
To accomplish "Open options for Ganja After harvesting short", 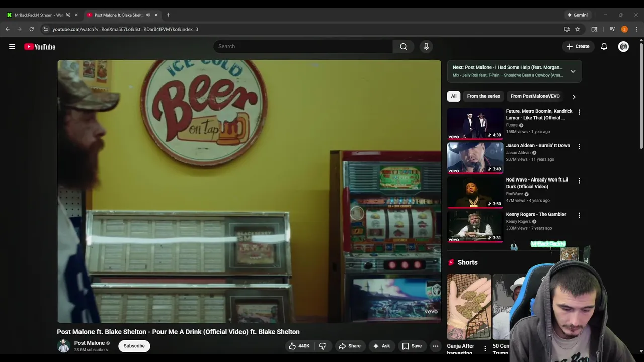I will point(485,348).
